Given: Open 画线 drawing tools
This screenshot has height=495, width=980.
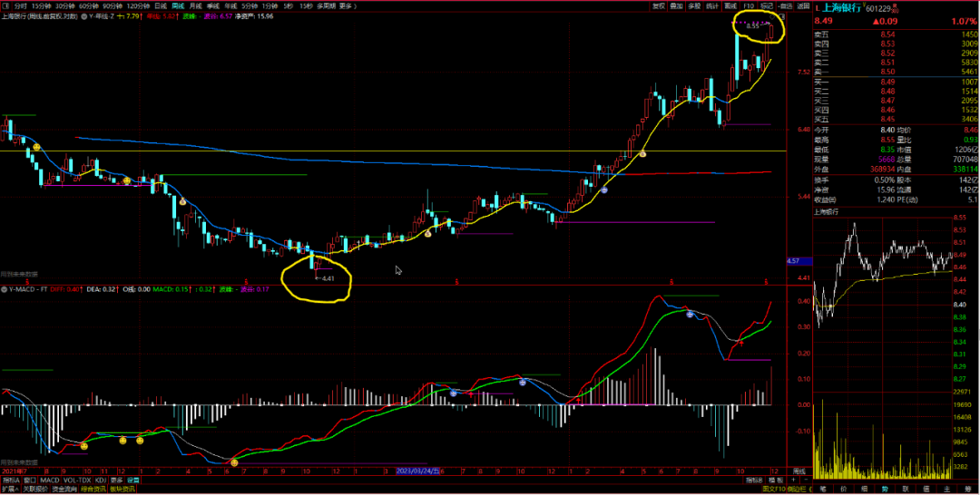Looking at the screenshot, I should [731, 5].
